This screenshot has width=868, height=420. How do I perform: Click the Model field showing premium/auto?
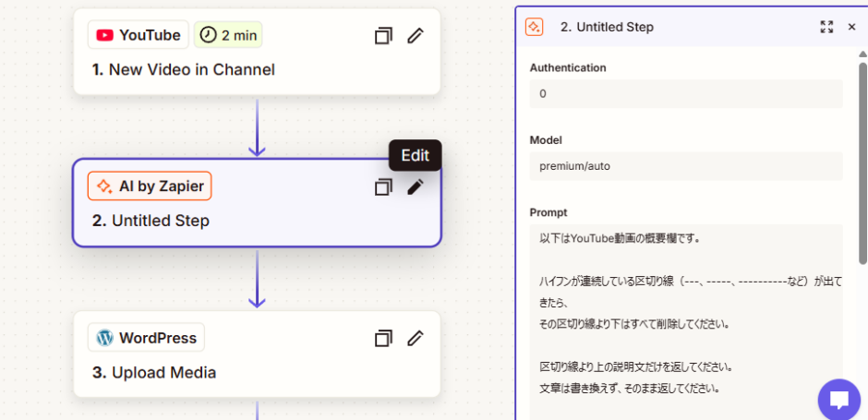[686, 165]
